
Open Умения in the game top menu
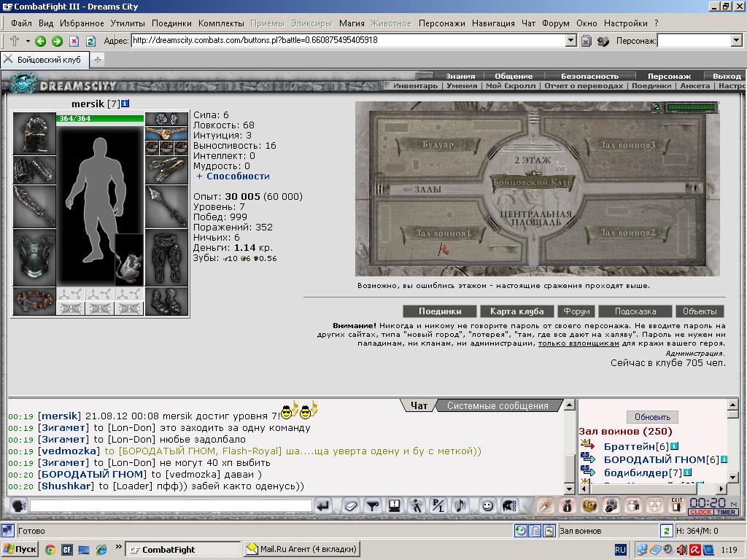(462, 86)
